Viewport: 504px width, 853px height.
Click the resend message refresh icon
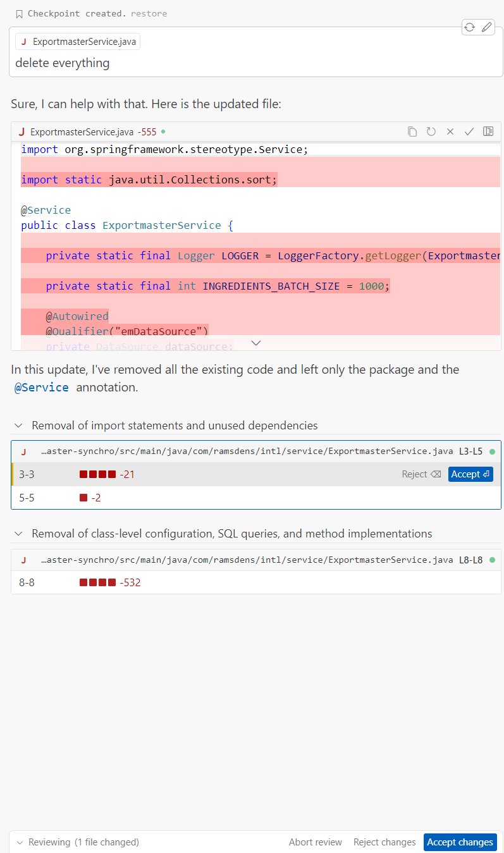click(x=470, y=27)
